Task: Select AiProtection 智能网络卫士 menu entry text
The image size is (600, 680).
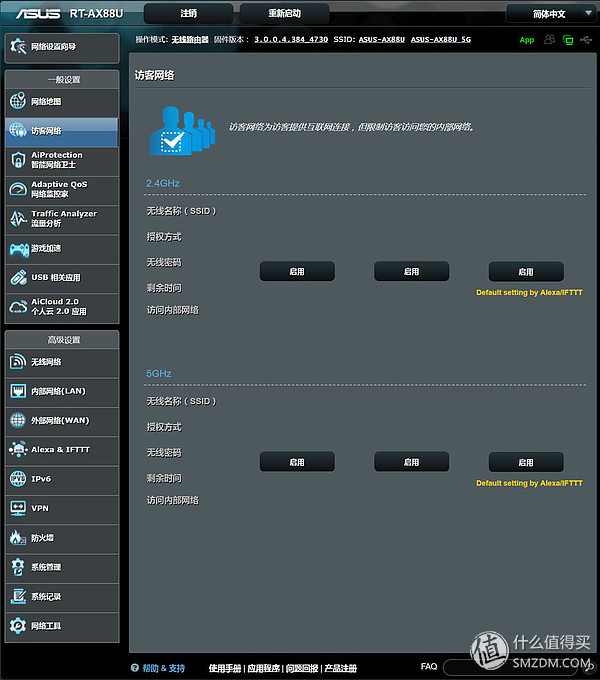Action: [x=56, y=160]
